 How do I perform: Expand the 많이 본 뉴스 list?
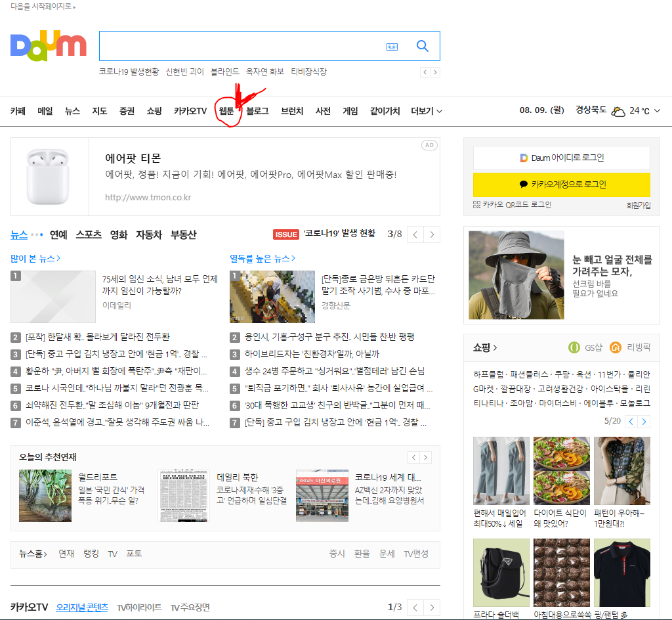[35, 259]
